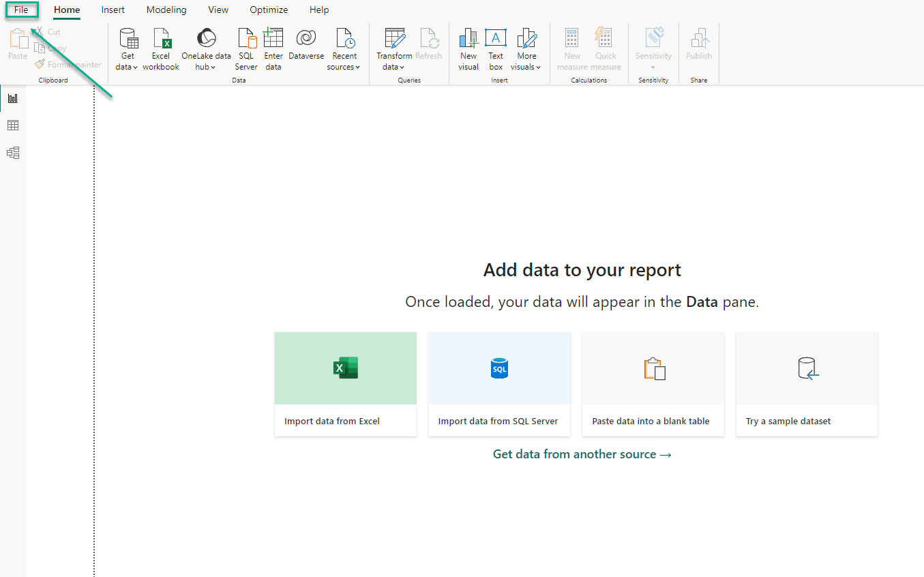Open the File menu
This screenshot has width=924, height=577.
(21, 10)
